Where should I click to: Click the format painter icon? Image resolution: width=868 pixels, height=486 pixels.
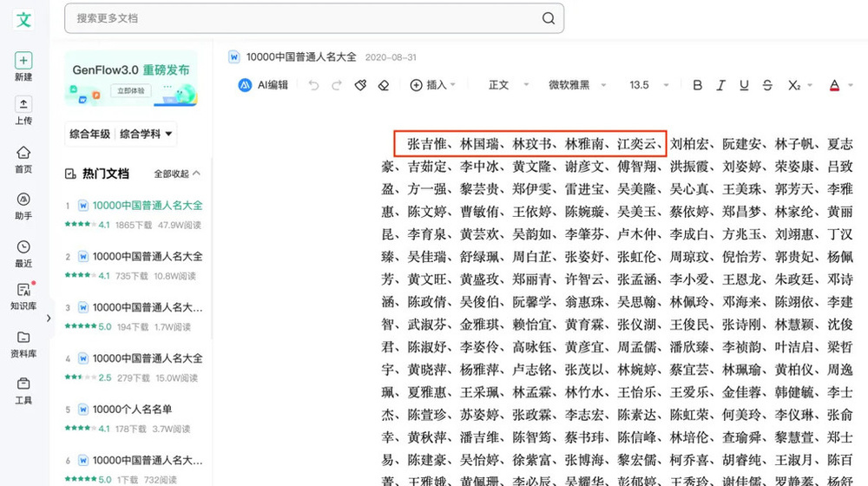click(360, 85)
